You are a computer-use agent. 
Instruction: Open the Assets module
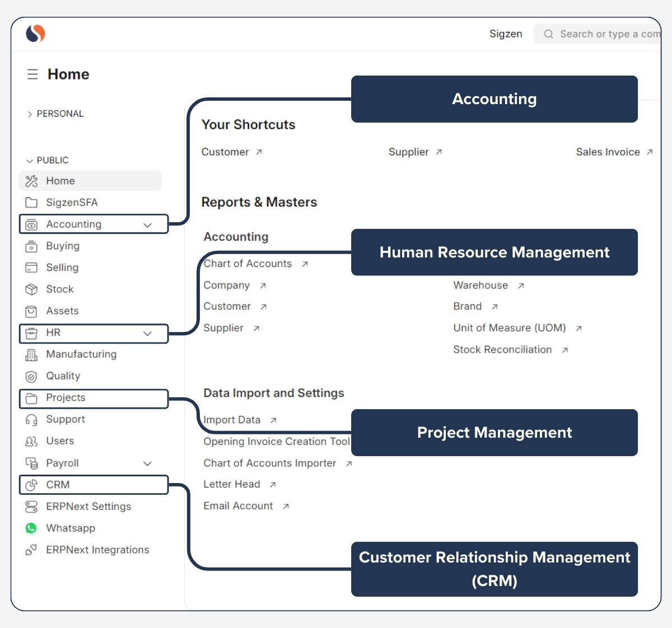(x=62, y=311)
